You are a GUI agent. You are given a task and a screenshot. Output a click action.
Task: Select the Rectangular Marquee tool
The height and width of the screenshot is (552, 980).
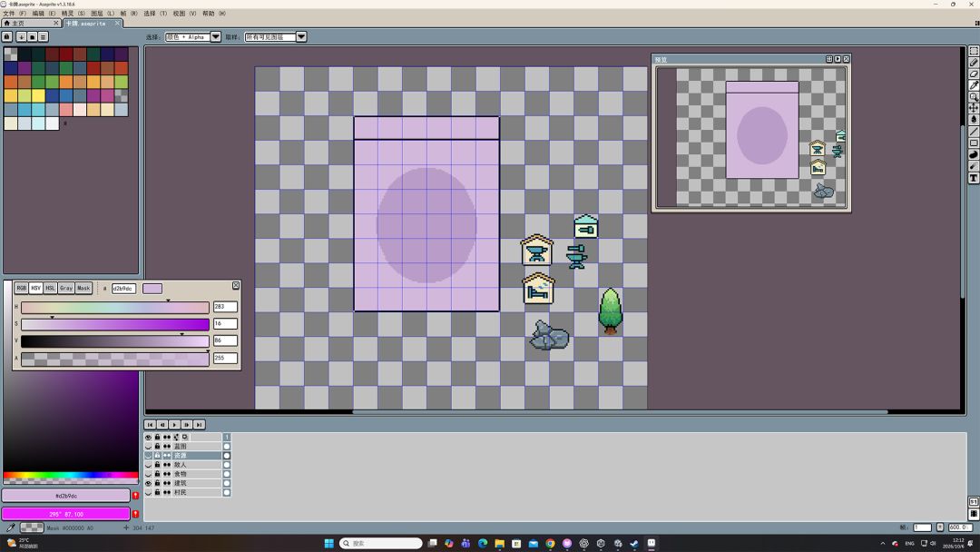point(974,51)
